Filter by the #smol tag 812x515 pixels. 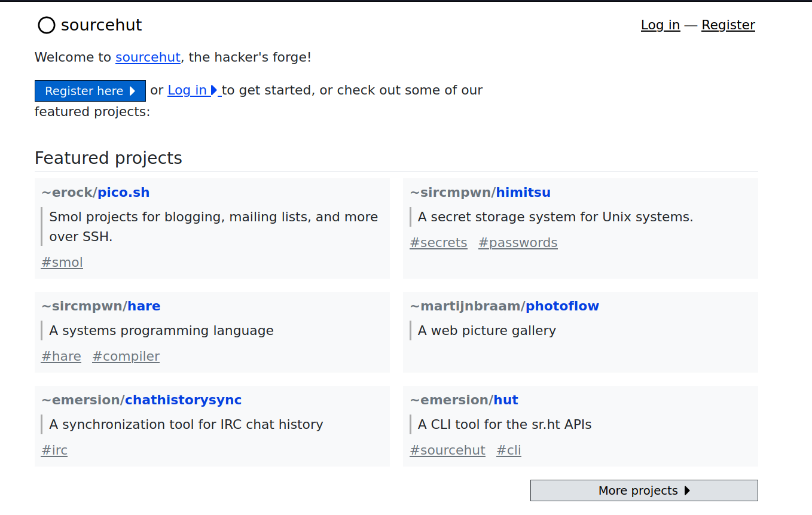pyautogui.click(x=62, y=263)
